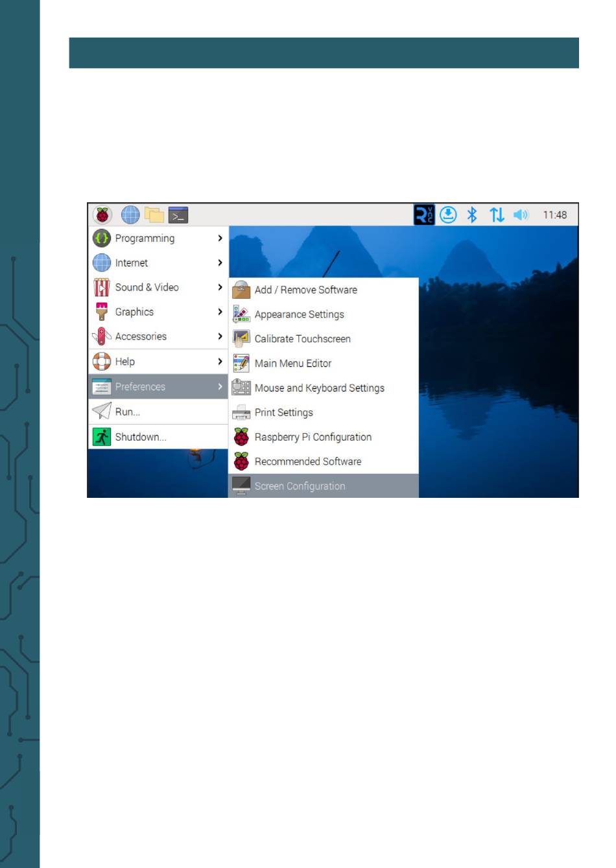Expand the Help submenu arrow
616x868 pixels.
click(x=220, y=361)
